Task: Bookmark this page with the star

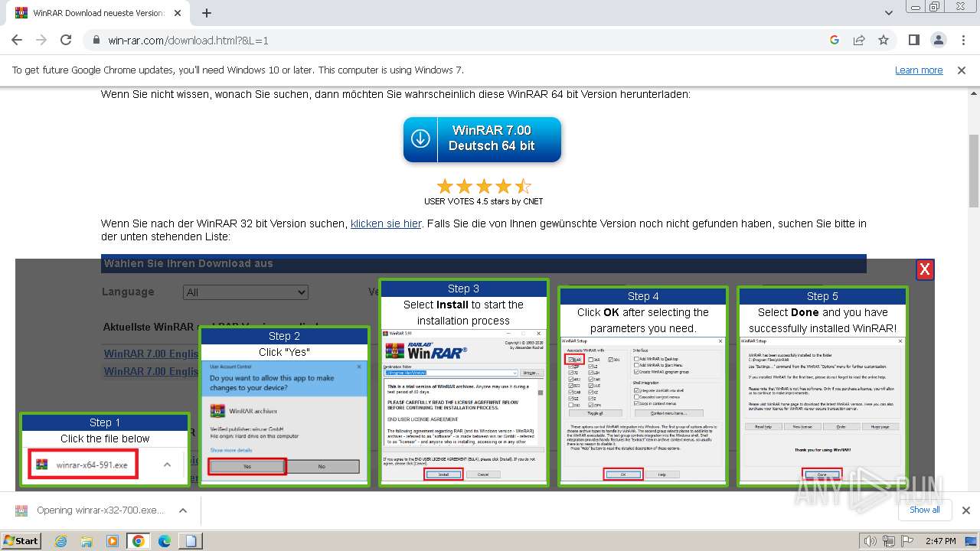Action: click(884, 40)
